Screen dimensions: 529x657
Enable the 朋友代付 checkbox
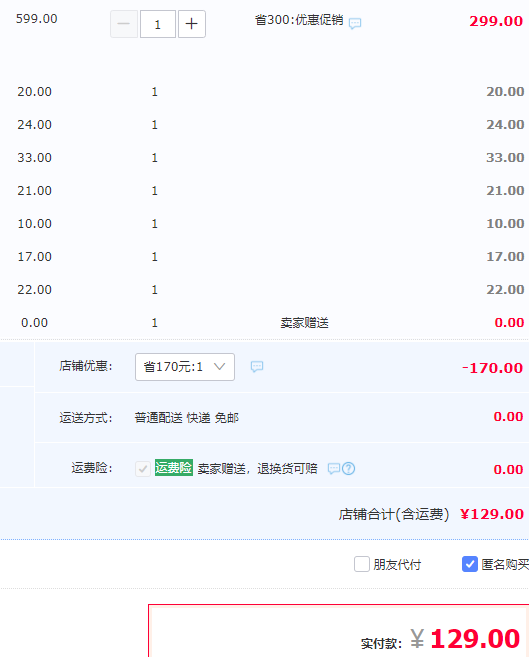pos(362,564)
